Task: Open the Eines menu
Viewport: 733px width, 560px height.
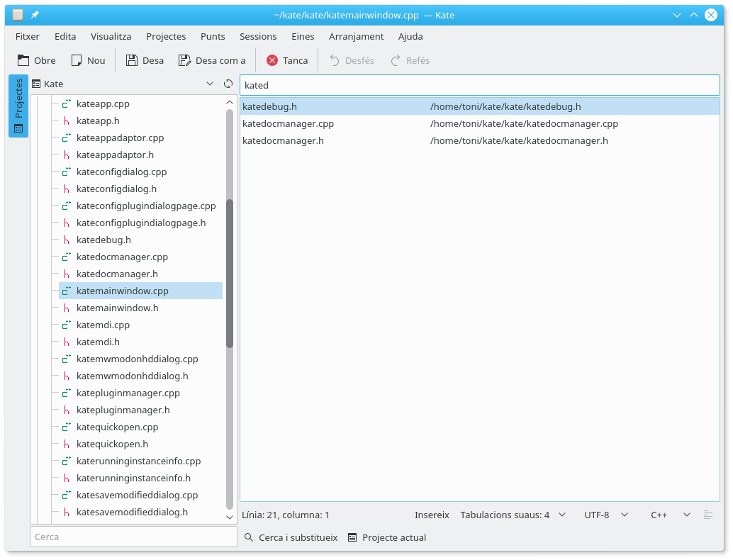Action: pos(303,36)
